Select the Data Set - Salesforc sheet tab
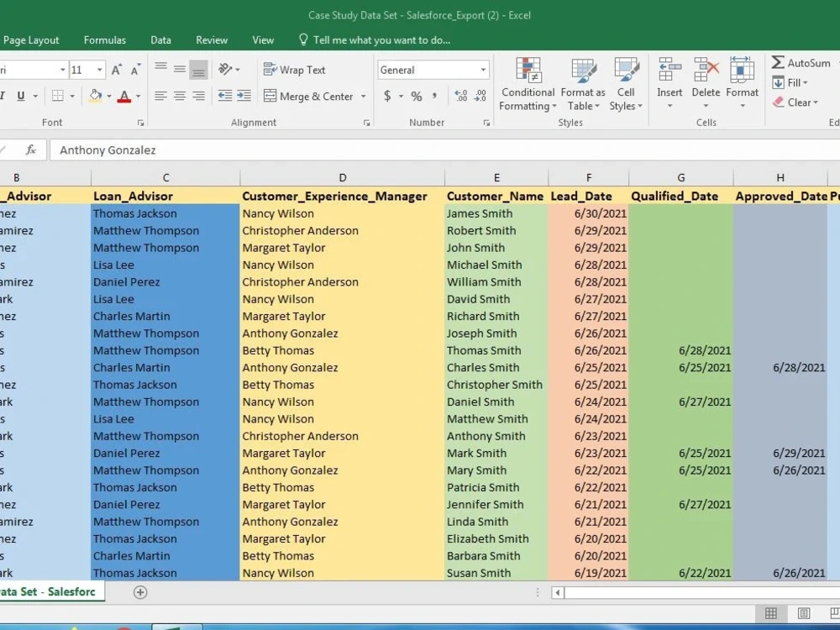This screenshot has width=840, height=630. point(51,592)
